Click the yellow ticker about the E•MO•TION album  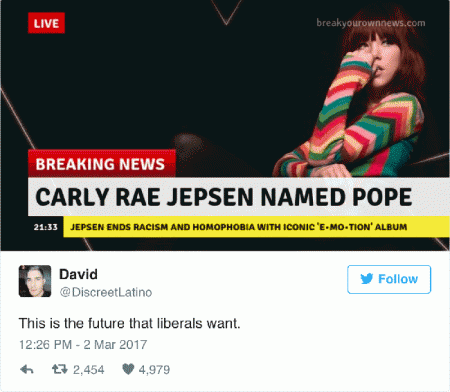(x=257, y=227)
